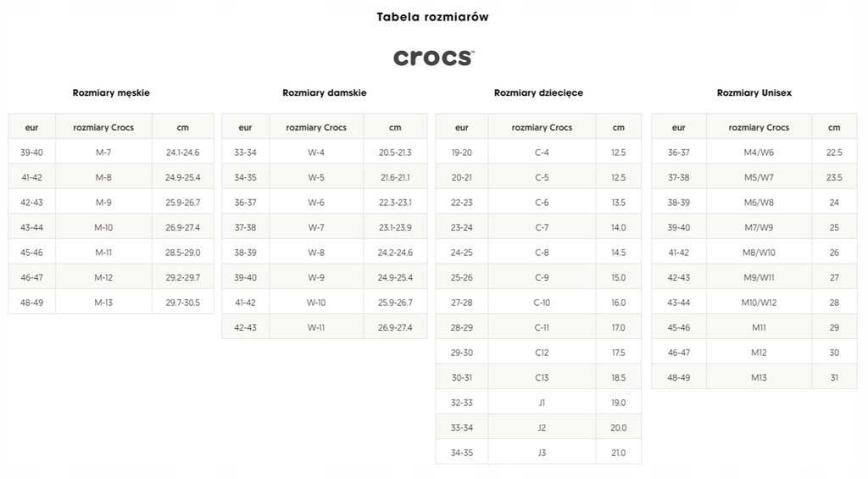The height and width of the screenshot is (479, 868).
Task: Click the C-10 children's size cell
Action: [x=542, y=303]
